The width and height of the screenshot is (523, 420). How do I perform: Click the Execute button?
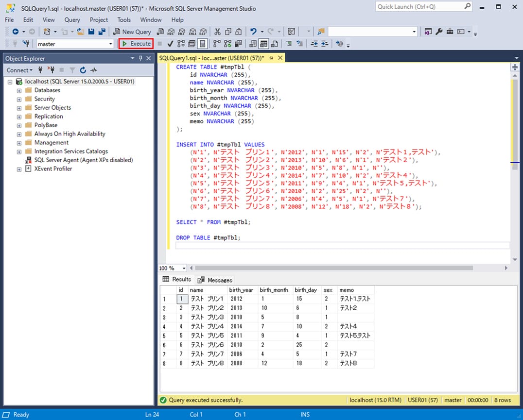tap(136, 43)
